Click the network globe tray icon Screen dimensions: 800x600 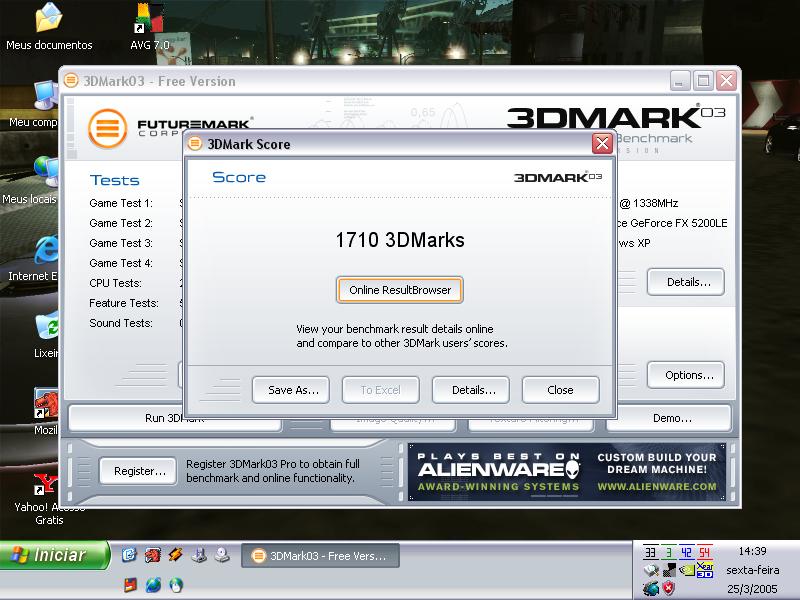click(651, 588)
